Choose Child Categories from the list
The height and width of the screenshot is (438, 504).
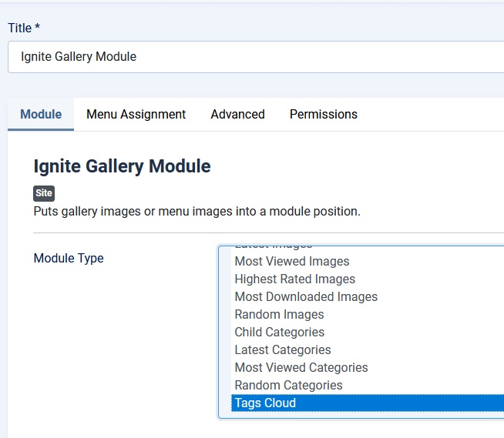(x=279, y=333)
